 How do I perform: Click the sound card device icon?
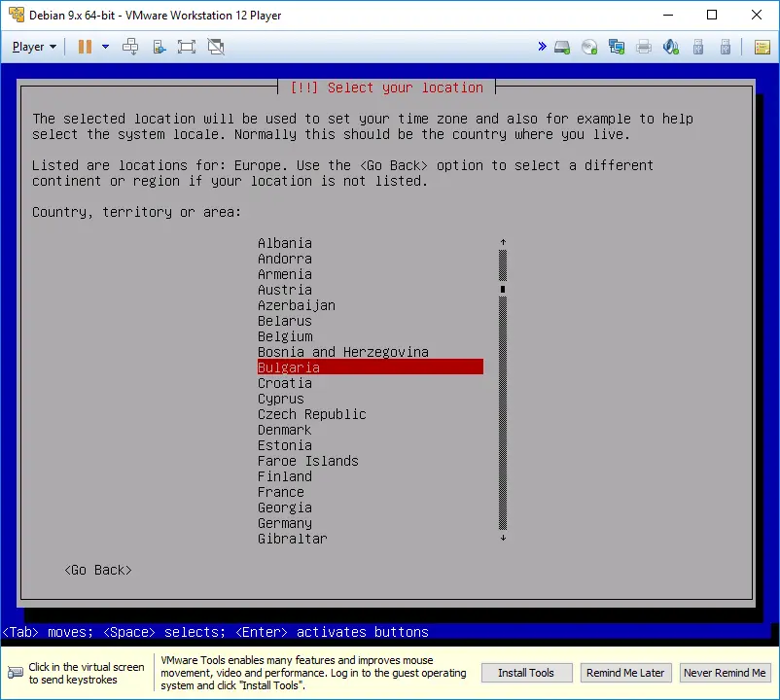tap(671, 47)
